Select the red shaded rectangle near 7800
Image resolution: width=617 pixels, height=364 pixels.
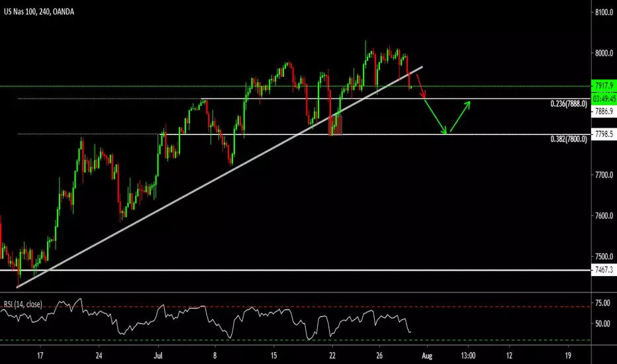click(335, 125)
